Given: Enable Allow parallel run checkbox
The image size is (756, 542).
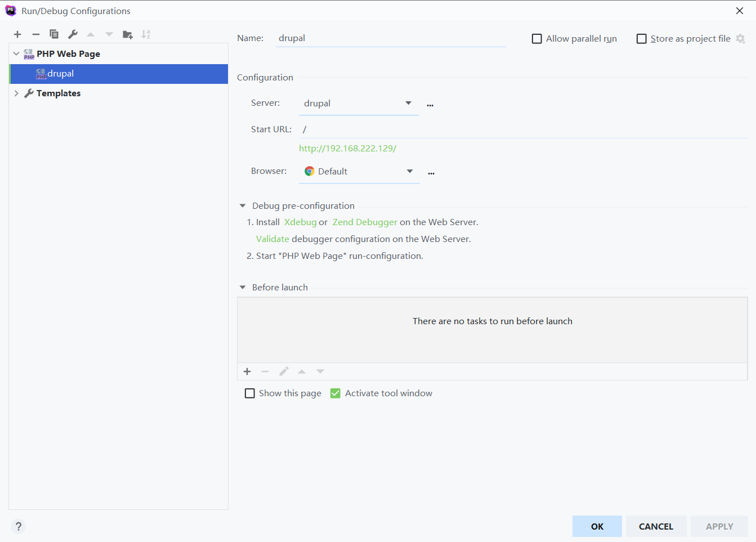Looking at the screenshot, I should tap(537, 39).
